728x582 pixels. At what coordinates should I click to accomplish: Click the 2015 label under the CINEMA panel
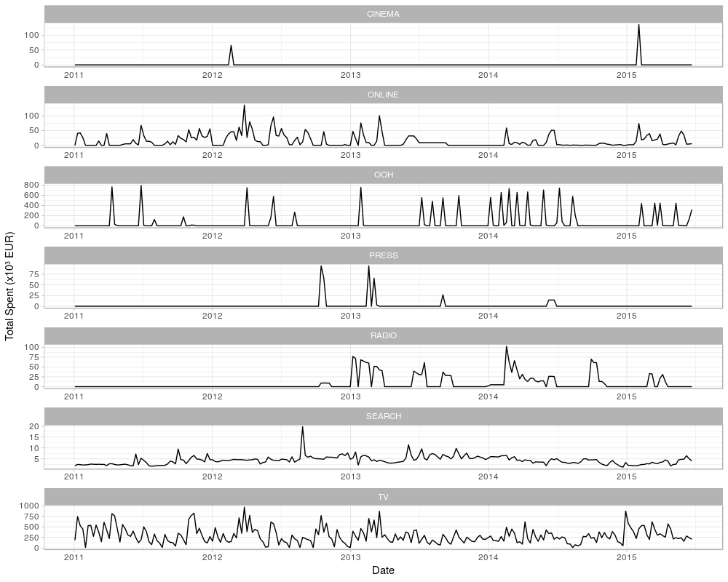(626, 75)
